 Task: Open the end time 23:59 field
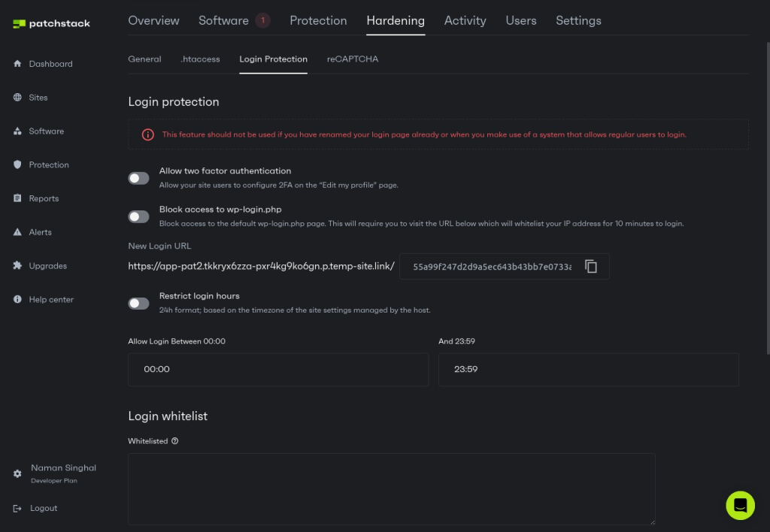pos(588,370)
